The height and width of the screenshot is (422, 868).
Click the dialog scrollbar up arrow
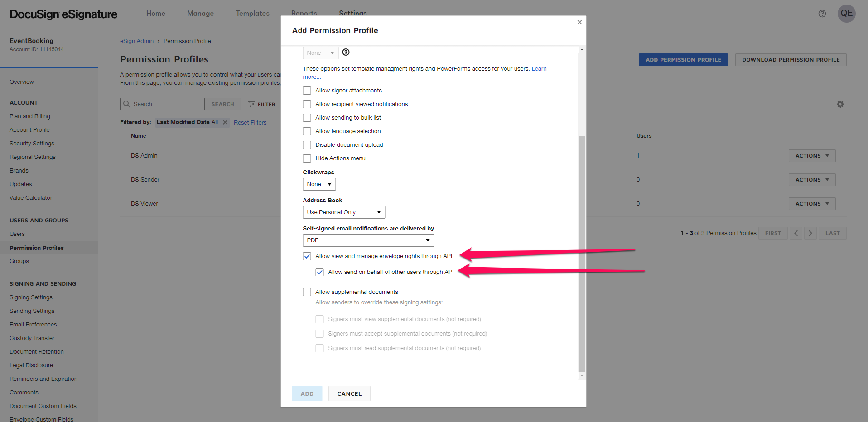point(582,49)
